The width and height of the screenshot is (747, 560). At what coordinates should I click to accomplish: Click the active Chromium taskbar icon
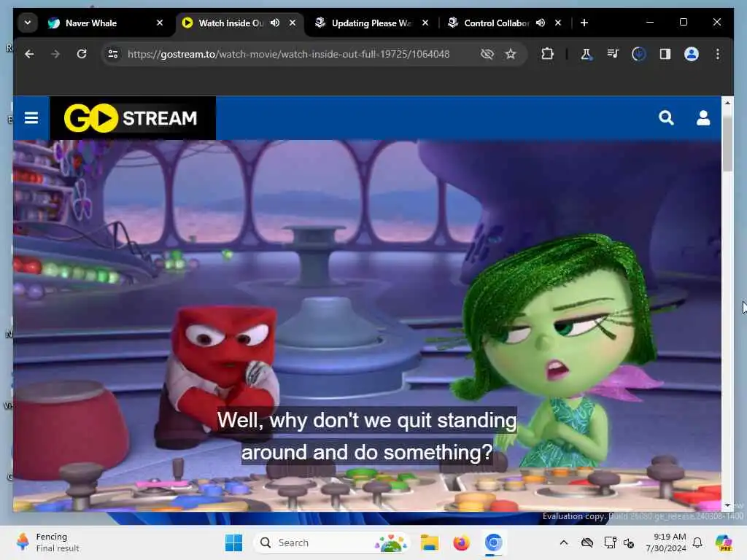click(494, 542)
